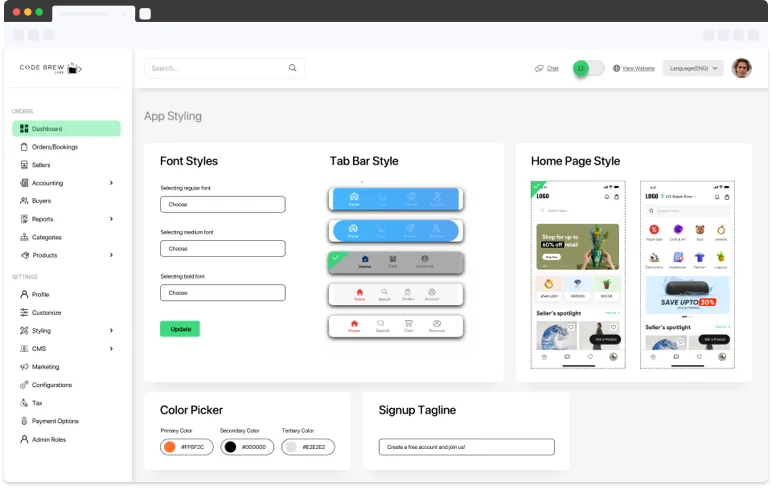Open the regular font Choose dropdown
The height and width of the screenshot is (488, 772).
coord(222,204)
